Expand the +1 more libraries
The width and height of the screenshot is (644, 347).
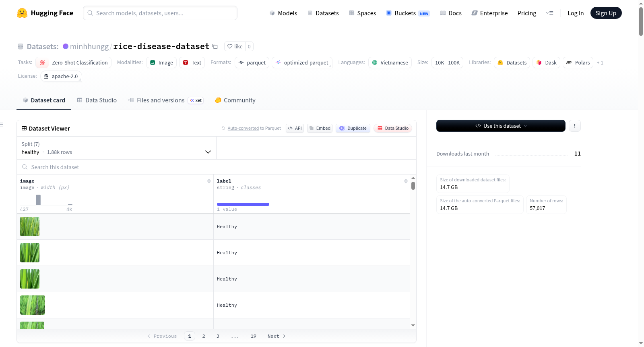point(600,62)
